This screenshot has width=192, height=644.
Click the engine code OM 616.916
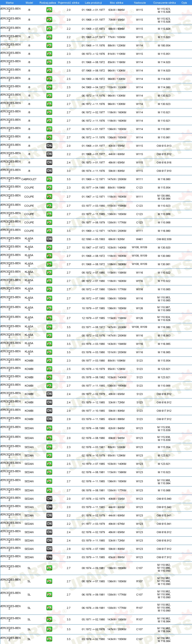(164, 162)
